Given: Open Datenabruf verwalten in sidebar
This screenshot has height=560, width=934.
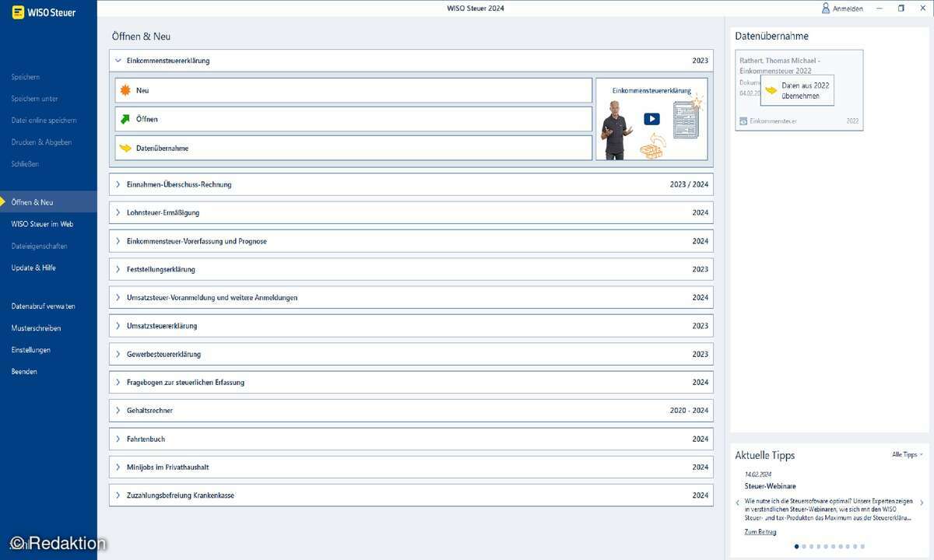Looking at the screenshot, I should [43, 306].
